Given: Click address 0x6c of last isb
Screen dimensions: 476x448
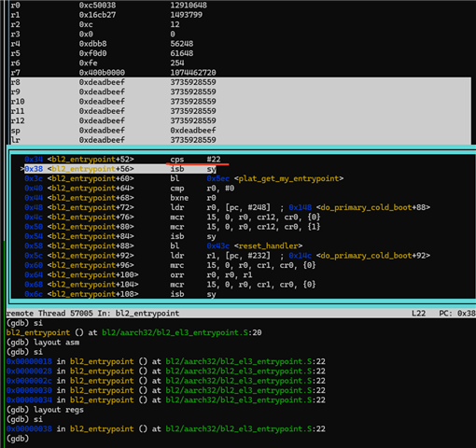Looking at the screenshot, I should point(34,295).
